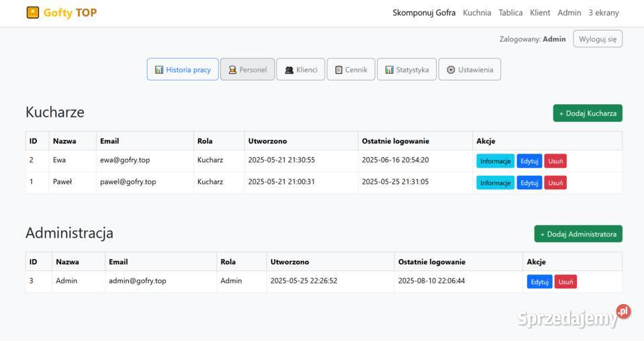Click the Dodaj Kucharza button
The image size is (644, 341).
pos(588,113)
